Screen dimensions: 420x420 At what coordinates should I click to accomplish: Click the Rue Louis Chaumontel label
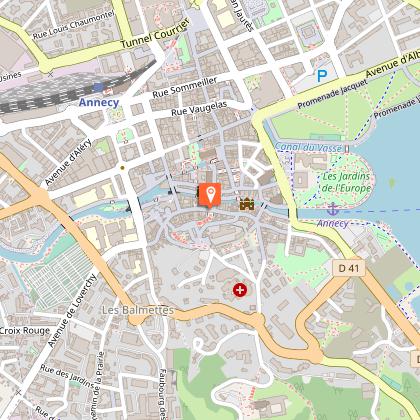(x=74, y=25)
